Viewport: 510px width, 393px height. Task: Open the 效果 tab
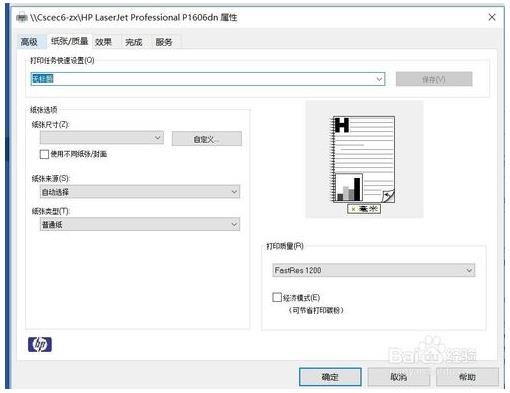(x=103, y=42)
